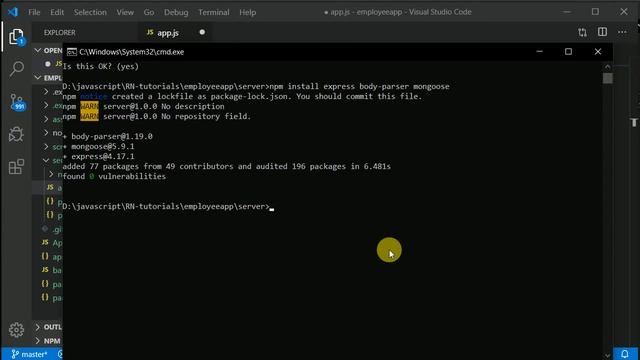Click the 'express@4.17.1' output line
The width and height of the screenshot is (640, 360).
[x=98, y=156]
